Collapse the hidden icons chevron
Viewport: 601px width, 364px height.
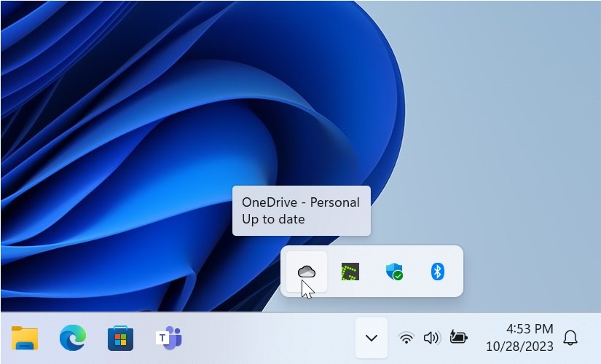tap(372, 338)
